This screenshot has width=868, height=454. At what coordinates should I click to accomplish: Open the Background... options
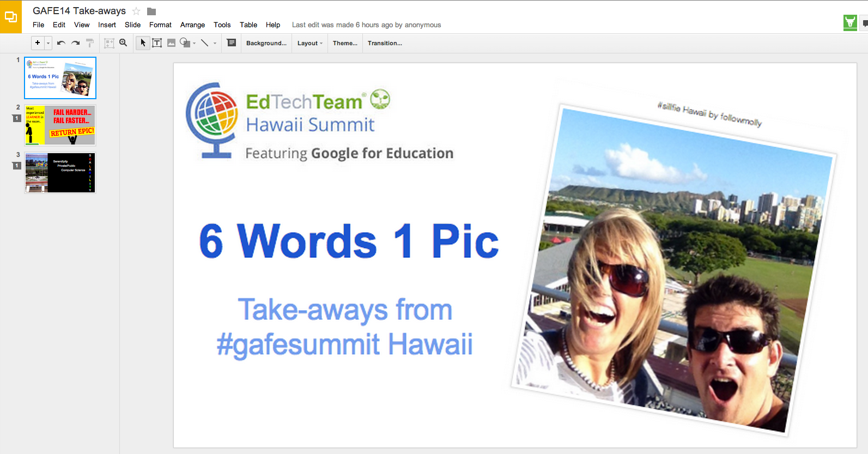click(266, 43)
